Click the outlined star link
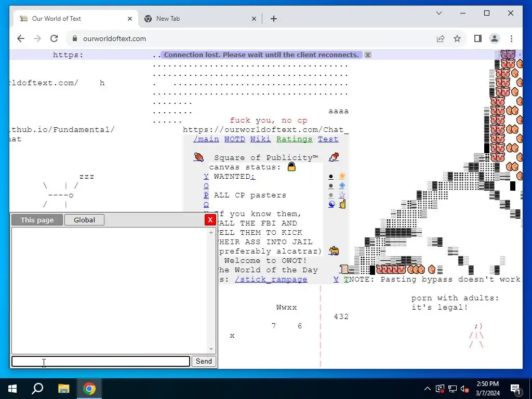 342,195
